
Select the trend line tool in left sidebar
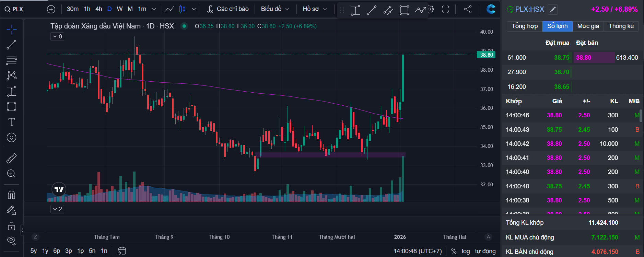12,45
